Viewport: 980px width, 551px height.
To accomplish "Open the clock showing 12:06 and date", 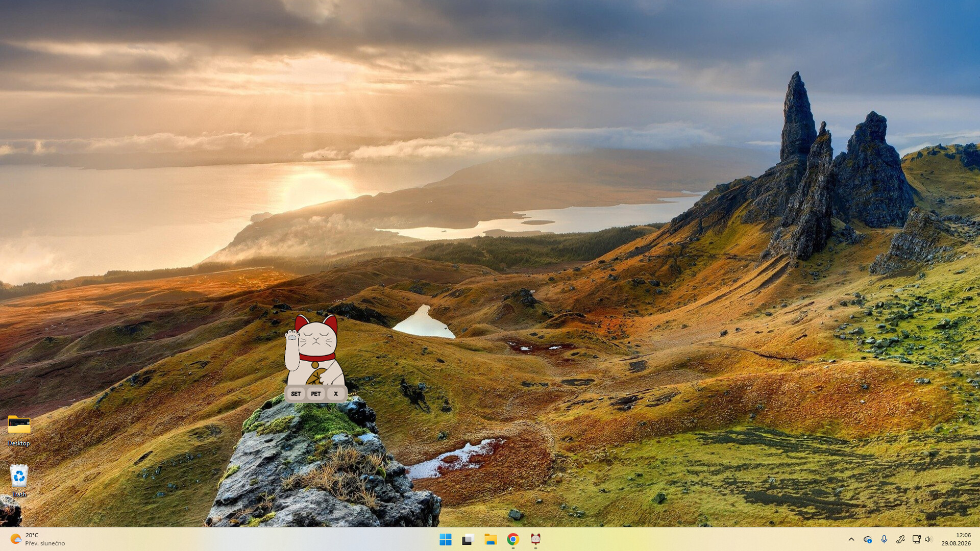I will pyautogui.click(x=956, y=539).
